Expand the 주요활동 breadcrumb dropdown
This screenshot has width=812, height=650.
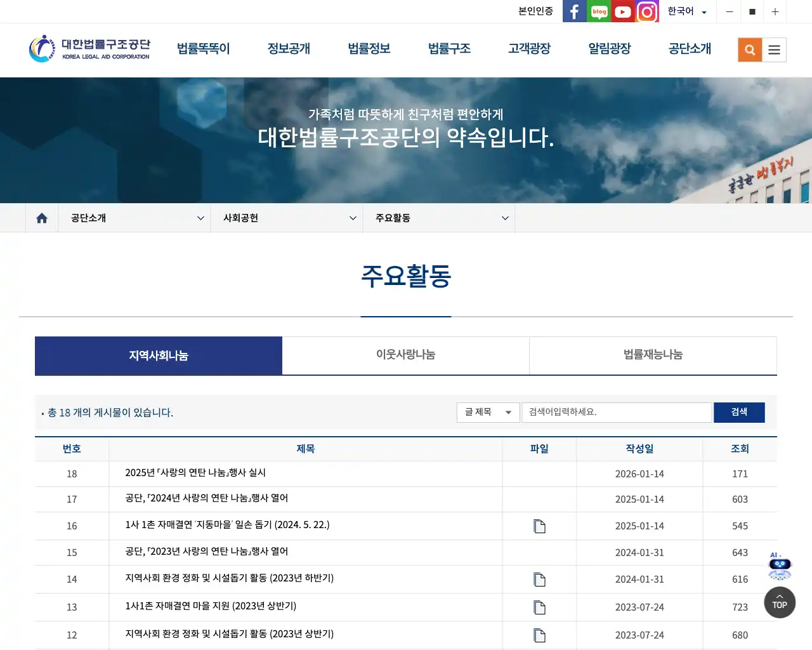coord(439,218)
